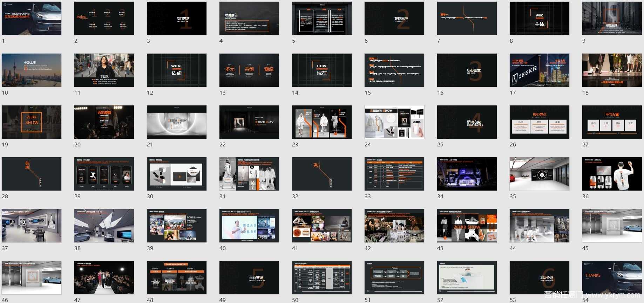Screen dimensions: 644x303
Task: Select slide 29 phone screens thumbnail
Action: tap(104, 174)
